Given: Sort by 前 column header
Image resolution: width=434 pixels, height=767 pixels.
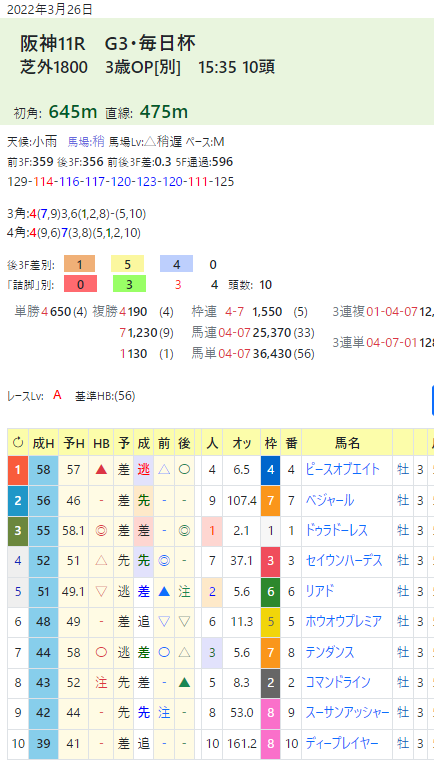Looking at the screenshot, I should (x=164, y=443).
